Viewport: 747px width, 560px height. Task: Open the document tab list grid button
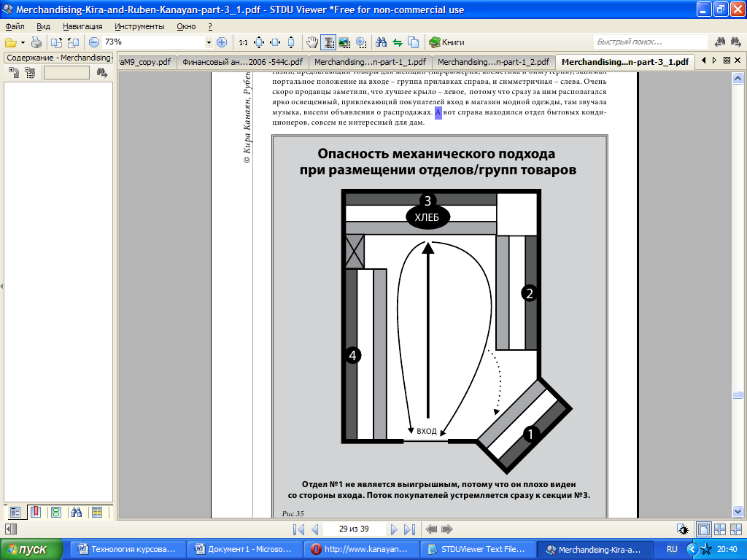[x=727, y=61]
